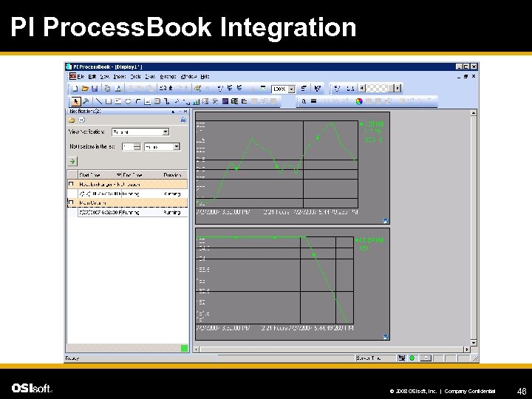532x399 pixels.
Task: Open the Arrange menu
Action: tap(168, 77)
